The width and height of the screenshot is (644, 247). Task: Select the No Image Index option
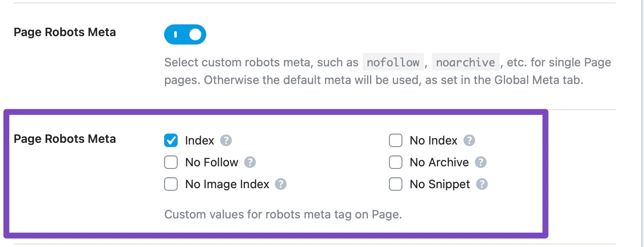[x=171, y=184]
